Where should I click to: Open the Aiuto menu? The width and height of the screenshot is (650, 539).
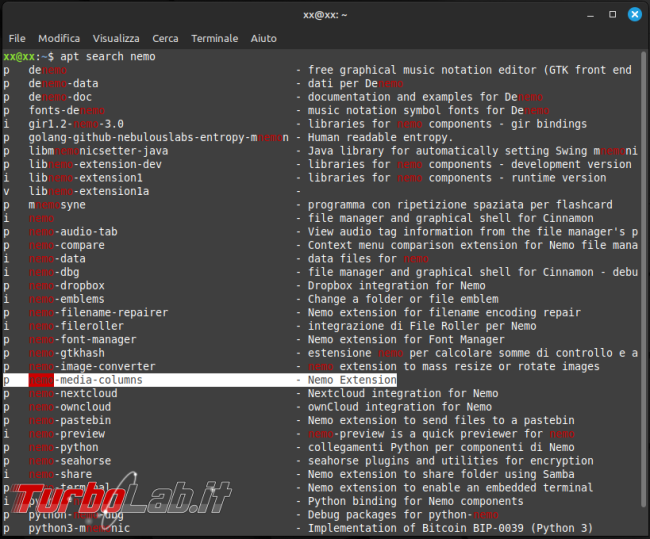click(263, 39)
